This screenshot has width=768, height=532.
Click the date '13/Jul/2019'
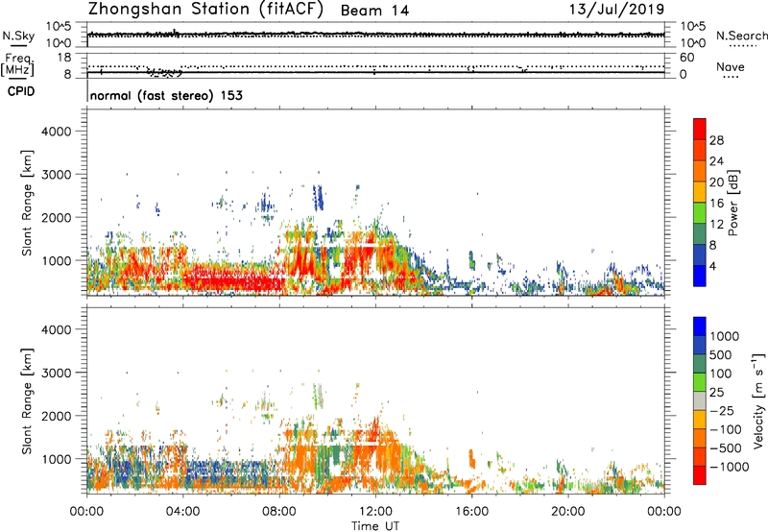[616, 10]
